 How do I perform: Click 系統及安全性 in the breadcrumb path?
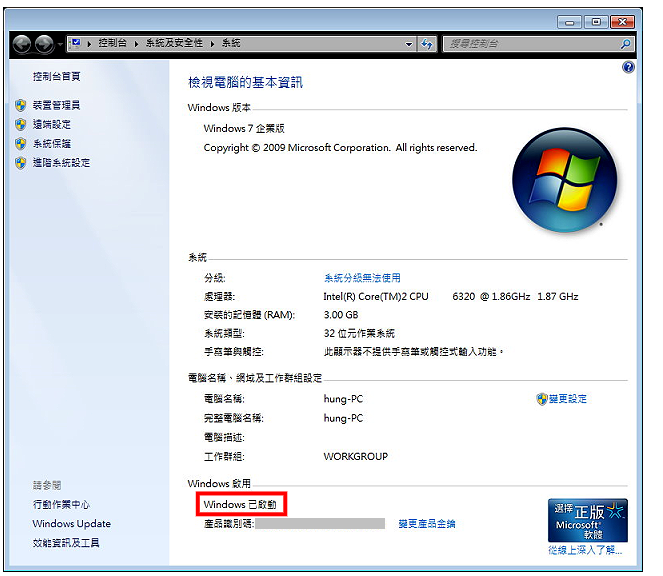[174, 43]
